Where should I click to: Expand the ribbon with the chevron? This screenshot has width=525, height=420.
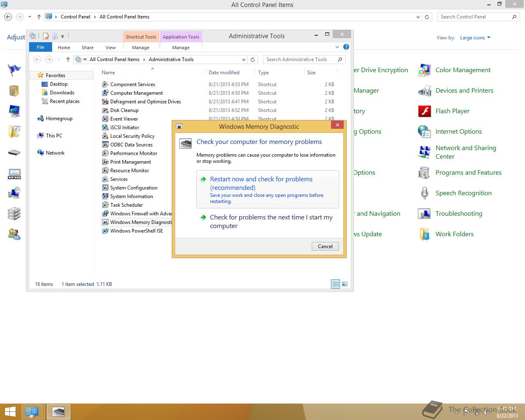(x=337, y=47)
